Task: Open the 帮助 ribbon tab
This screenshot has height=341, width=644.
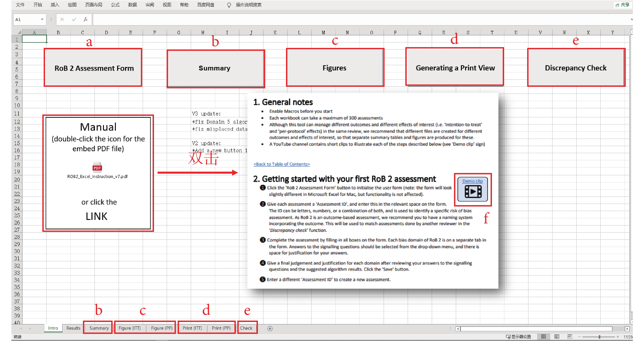Action: tap(184, 5)
